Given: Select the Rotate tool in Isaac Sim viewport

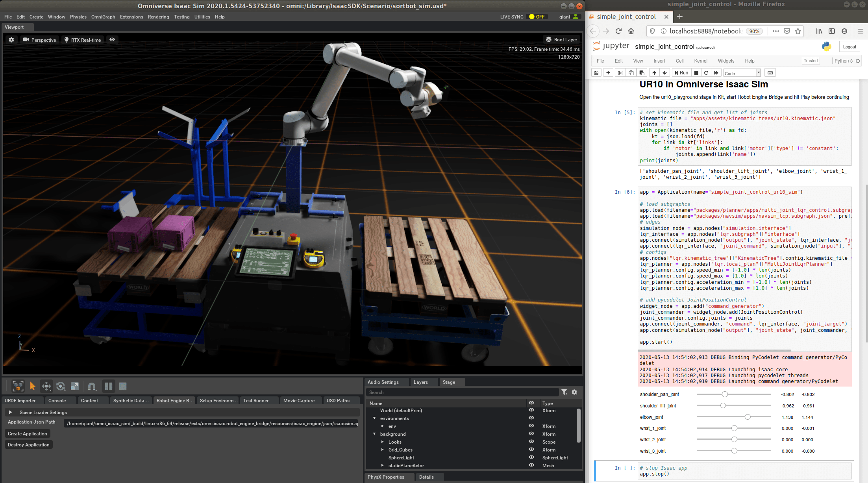Looking at the screenshot, I should pyautogui.click(x=61, y=386).
